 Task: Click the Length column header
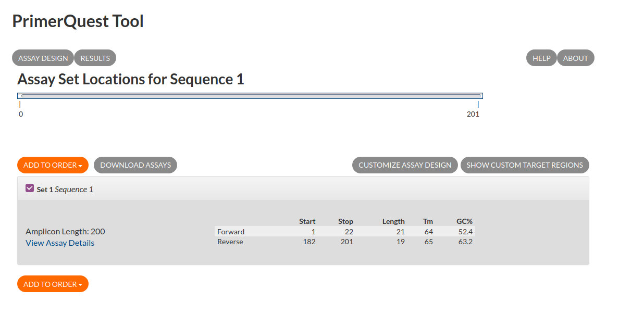[x=393, y=221]
